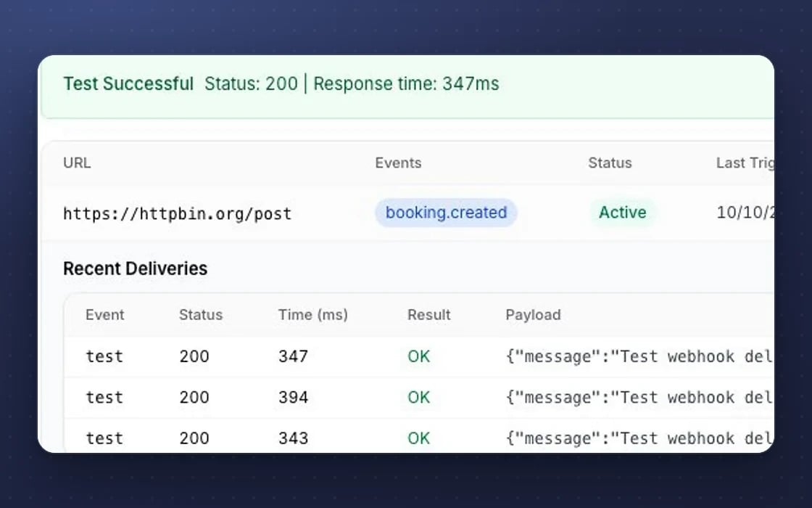The height and width of the screenshot is (508, 812).
Task: Click payload text in the 343 row
Action: coord(639,438)
